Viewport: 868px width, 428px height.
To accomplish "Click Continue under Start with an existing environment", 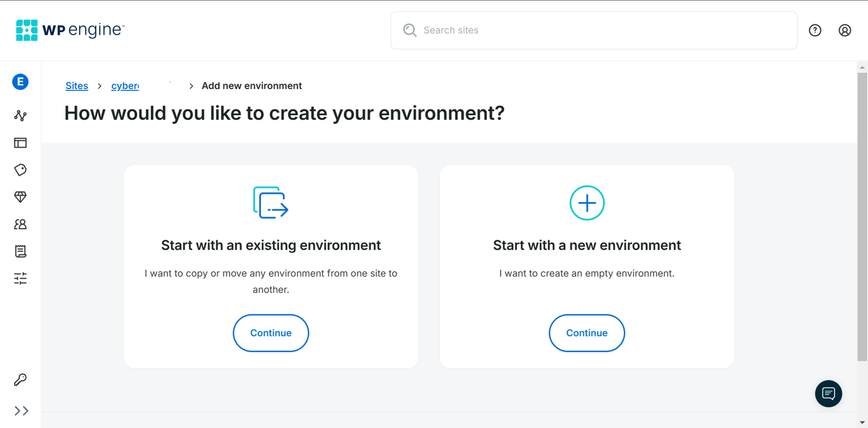I will click(x=271, y=333).
